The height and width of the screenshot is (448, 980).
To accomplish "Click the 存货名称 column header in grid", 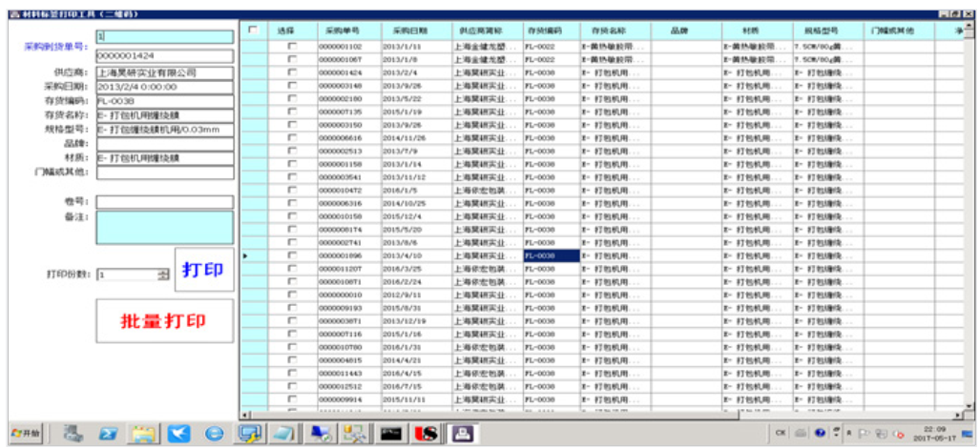I will 615,31.
